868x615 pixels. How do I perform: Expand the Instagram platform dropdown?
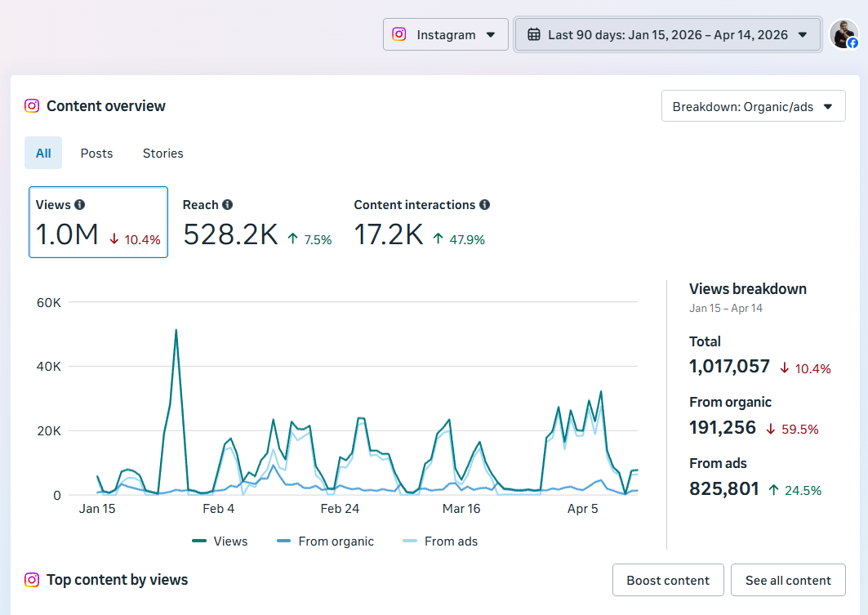coord(445,34)
